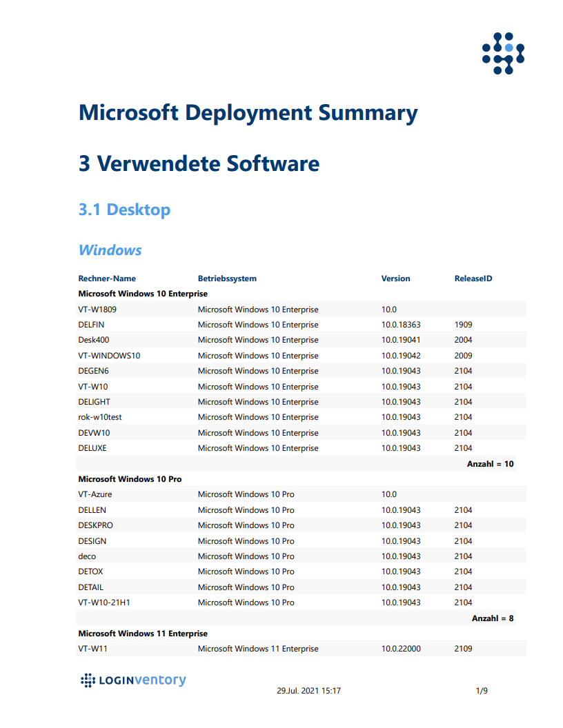Select the version '10.0.19041'
This screenshot has width=563, height=728.
pyautogui.click(x=401, y=341)
